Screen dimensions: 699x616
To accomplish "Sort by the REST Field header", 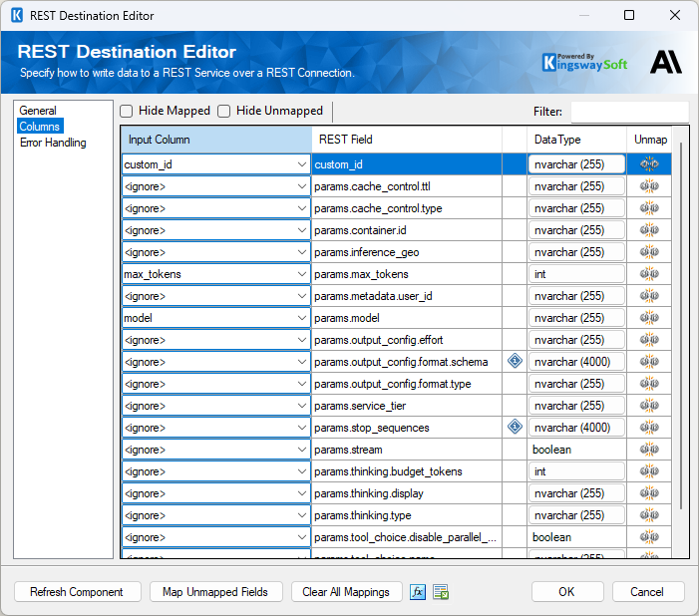I will pyautogui.click(x=407, y=140).
